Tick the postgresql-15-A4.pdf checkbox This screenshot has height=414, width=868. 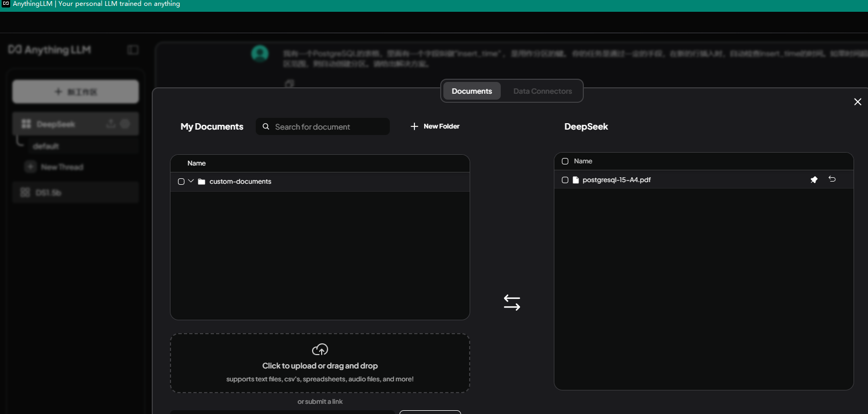pos(565,180)
